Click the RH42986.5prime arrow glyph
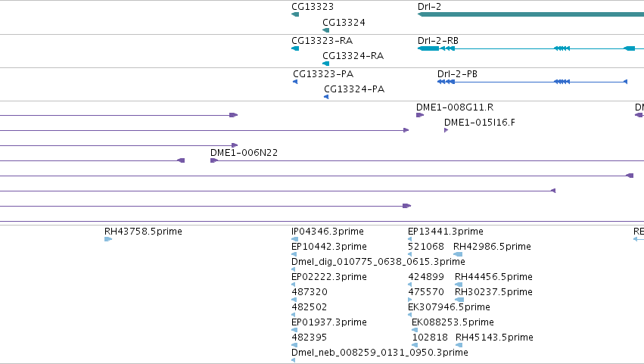The image size is (644, 364). point(458,254)
